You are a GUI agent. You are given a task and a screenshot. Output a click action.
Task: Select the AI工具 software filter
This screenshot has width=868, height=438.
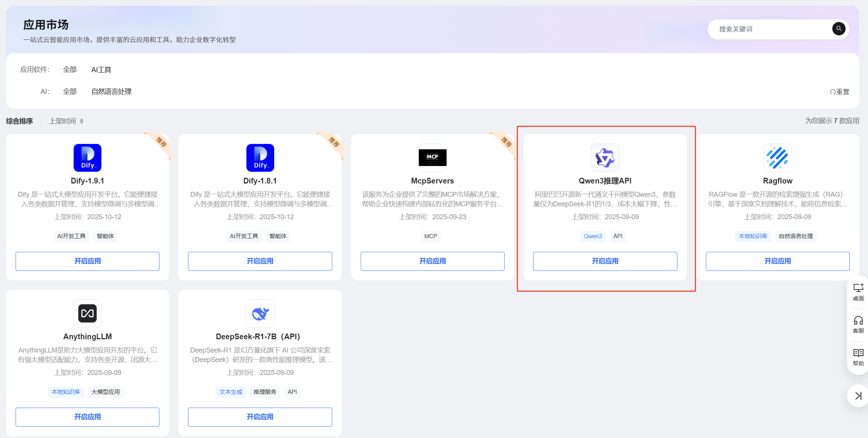point(101,70)
